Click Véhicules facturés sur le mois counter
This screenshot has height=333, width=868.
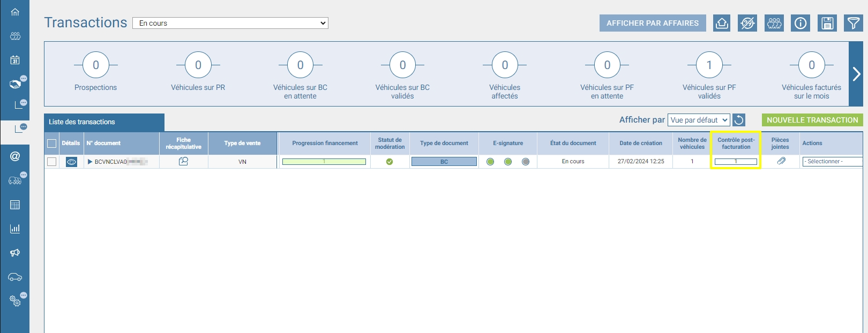[x=812, y=76]
